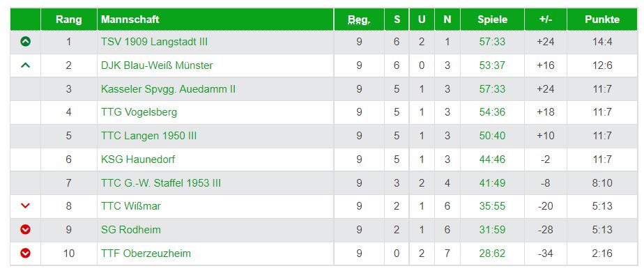Open the KSG Haunedorf team link

point(138,159)
